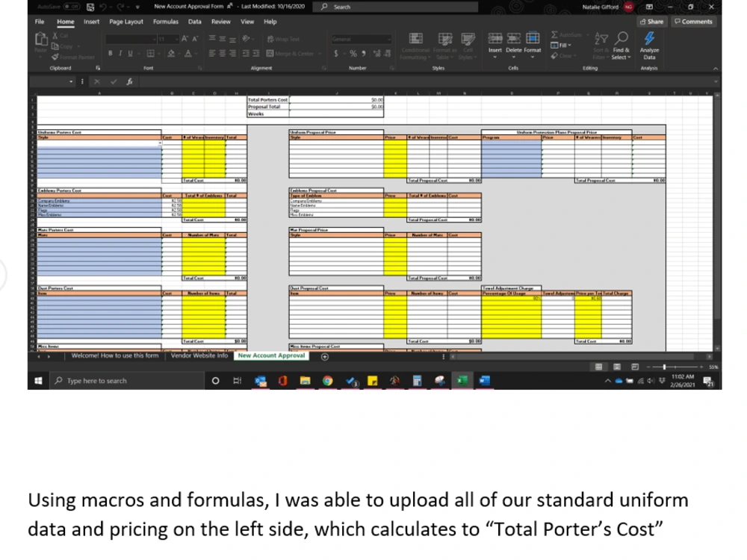Viewport: 747px width, 560px height.
Task: Open the Data ribbon tab
Action: [x=194, y=22]
